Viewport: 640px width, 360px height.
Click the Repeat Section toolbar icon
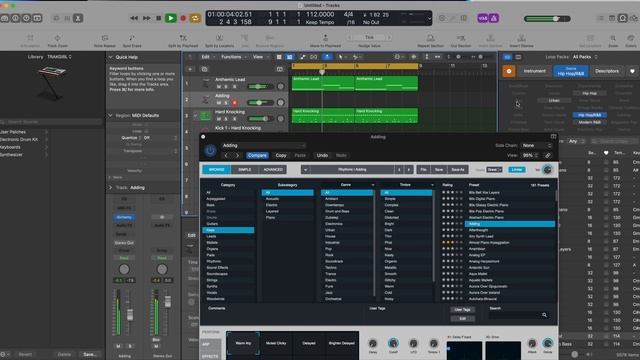(x=430, y=38)
